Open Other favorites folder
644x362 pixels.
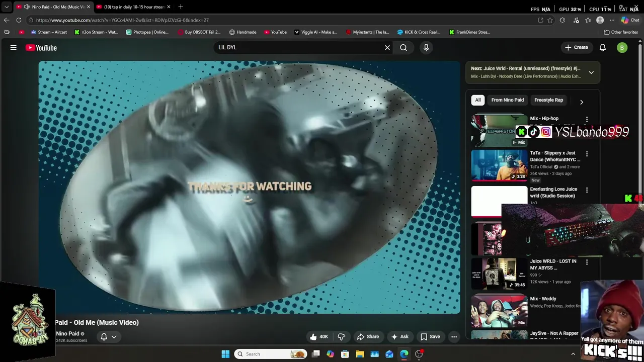[621, 32]
